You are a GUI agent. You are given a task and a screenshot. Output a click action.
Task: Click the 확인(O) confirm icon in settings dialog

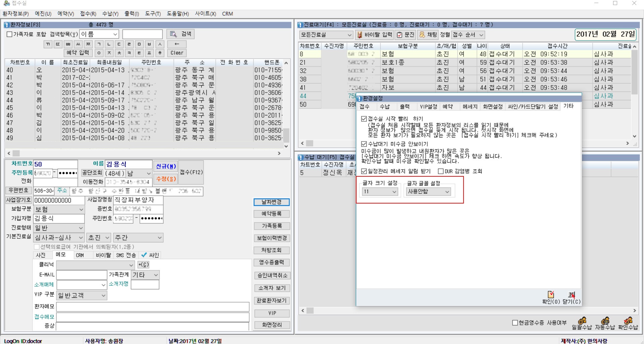(551, 295)
